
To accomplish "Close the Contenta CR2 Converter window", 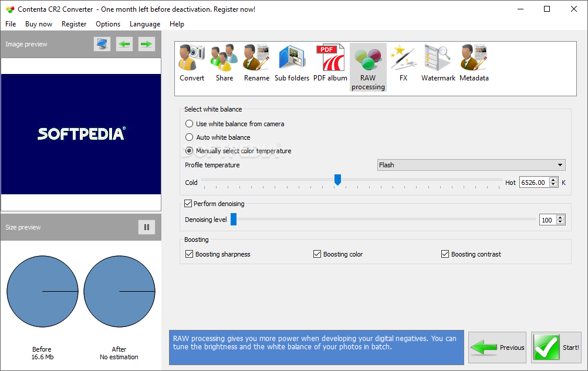I will (574, 9).
